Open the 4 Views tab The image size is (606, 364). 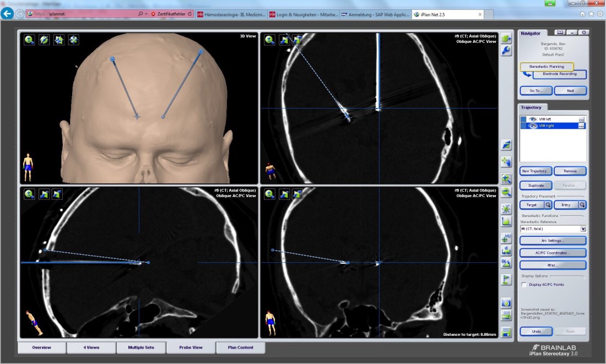pos(91,347)
